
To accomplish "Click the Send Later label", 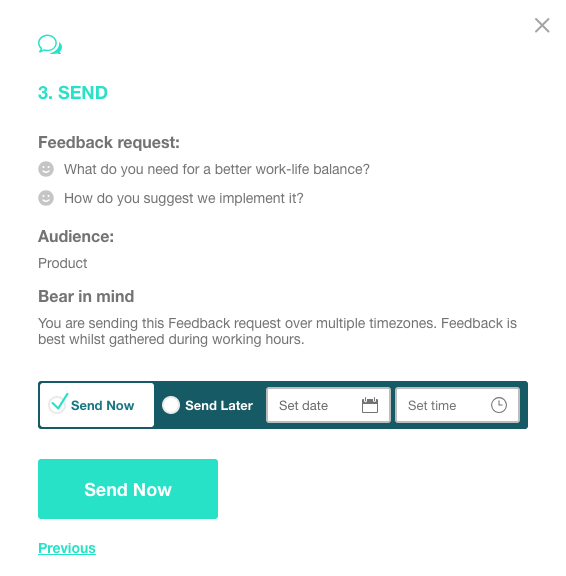I will (219, 405).
